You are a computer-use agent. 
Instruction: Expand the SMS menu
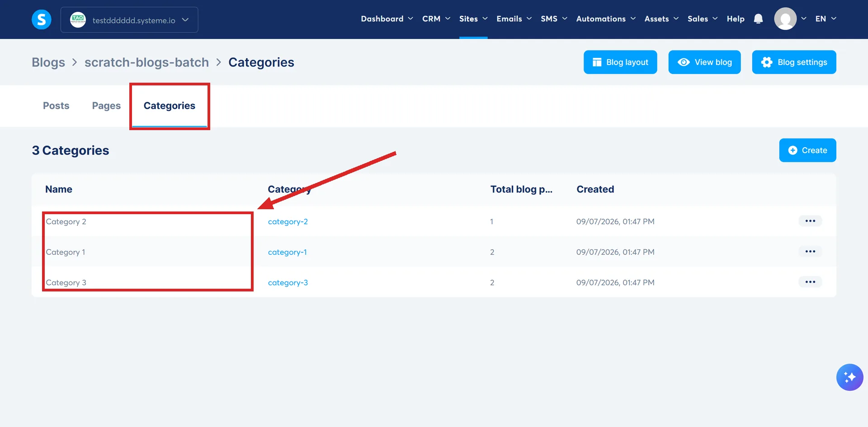554,19
